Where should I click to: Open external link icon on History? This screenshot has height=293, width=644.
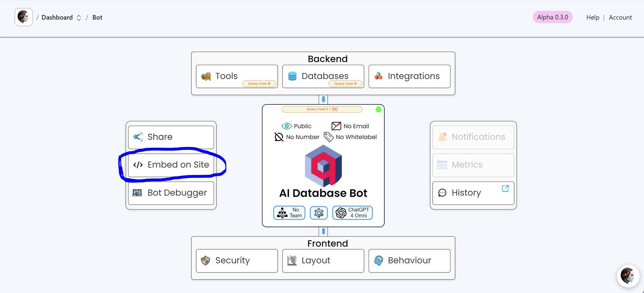(x=505, y=188)
